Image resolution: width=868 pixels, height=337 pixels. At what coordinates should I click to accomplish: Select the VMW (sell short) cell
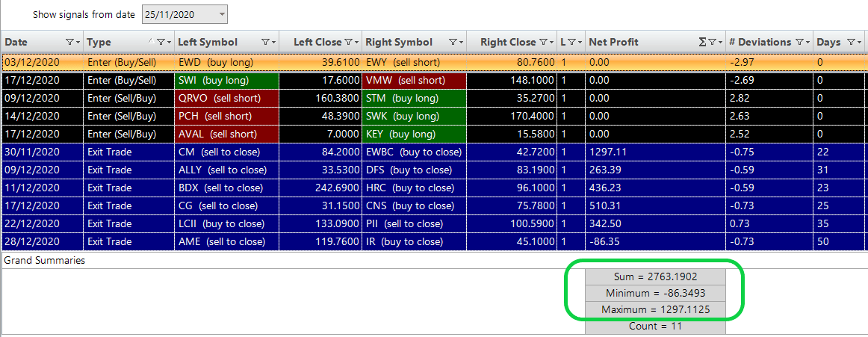(x=414, y=80)
